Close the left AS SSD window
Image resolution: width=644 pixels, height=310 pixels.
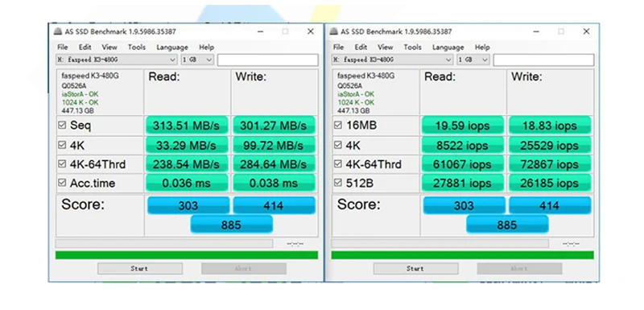(311, 31)
